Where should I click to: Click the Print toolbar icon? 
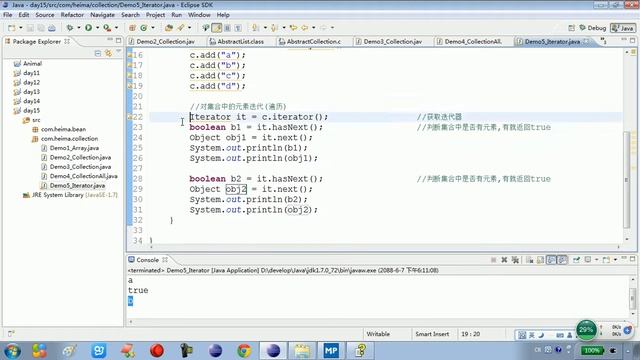52,28
